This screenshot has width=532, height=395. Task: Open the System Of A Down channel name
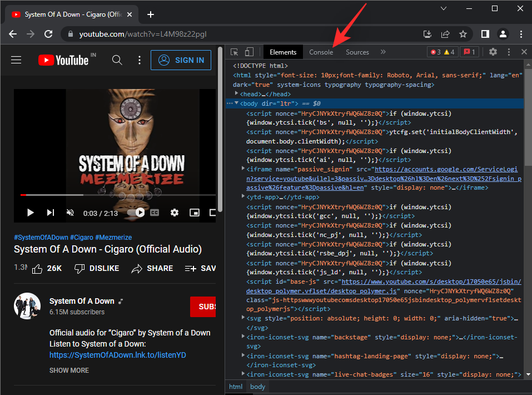click(82, 301)
